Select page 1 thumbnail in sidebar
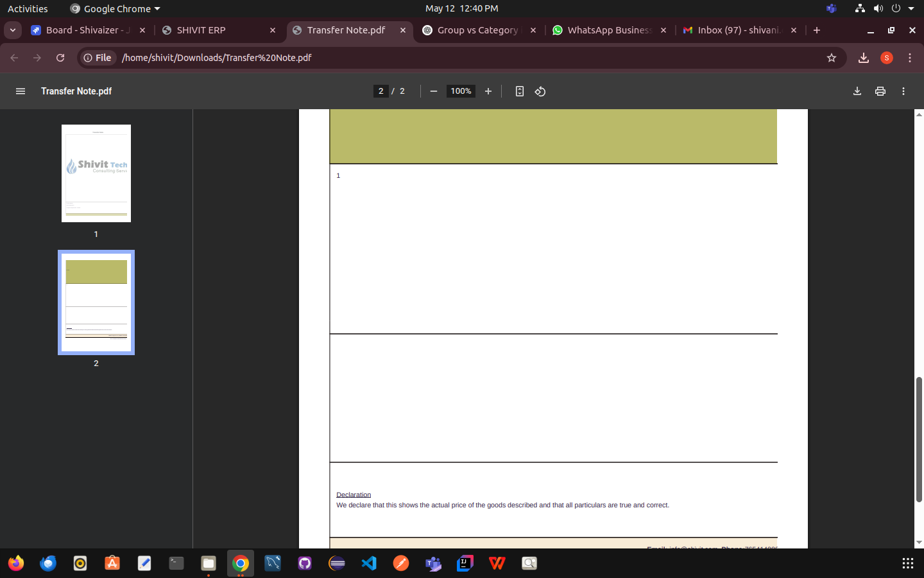Image resolution: width=924 pixels, height=578 pixels. (96, 173)
